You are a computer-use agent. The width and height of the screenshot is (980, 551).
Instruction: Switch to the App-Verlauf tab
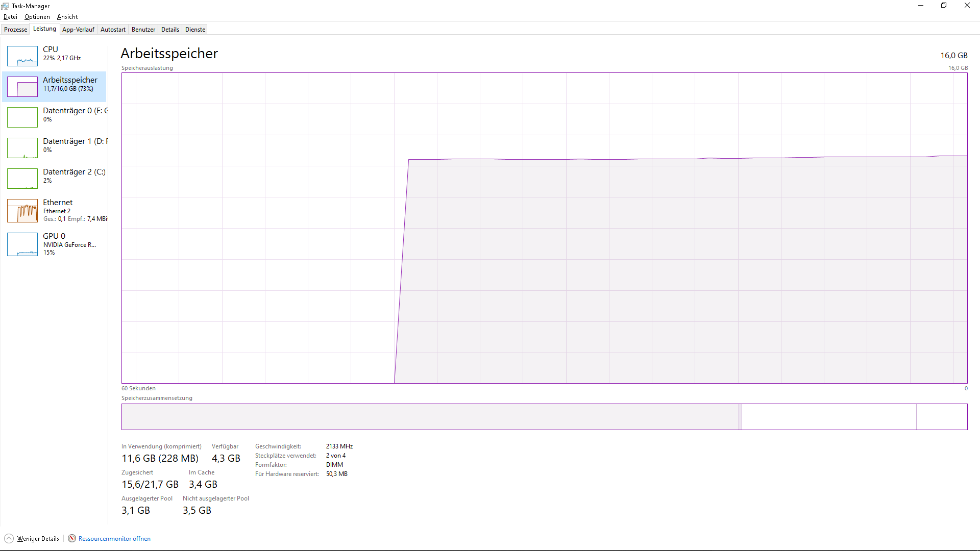click(78, 29)
